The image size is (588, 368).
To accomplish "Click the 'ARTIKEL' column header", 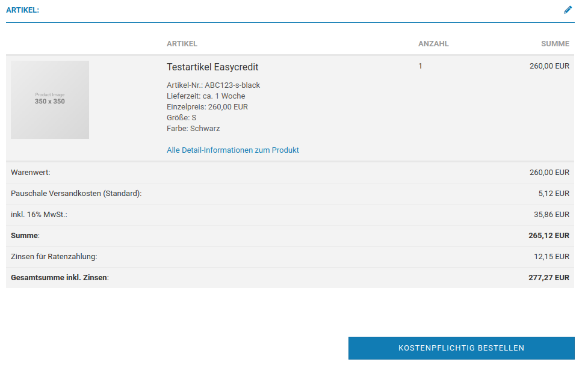I will click(182, 44).
